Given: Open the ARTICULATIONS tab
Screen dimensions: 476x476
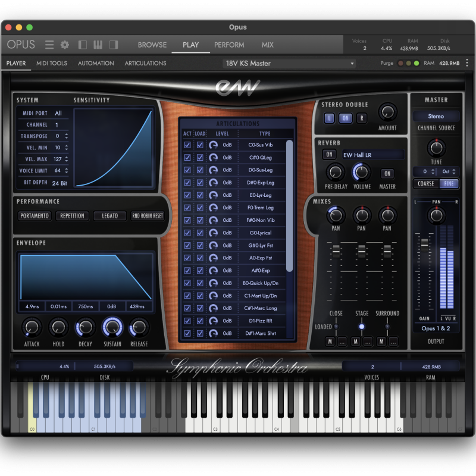Looking at the screenshot, I should (145, 63).
